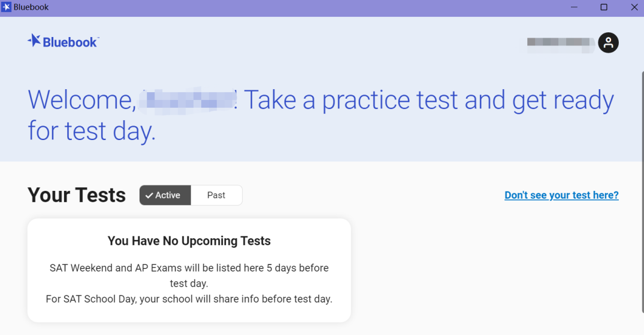Screen dimensions: 644x335
Task: Click the vertical scrollbar thumb
Action: [642, 192]
